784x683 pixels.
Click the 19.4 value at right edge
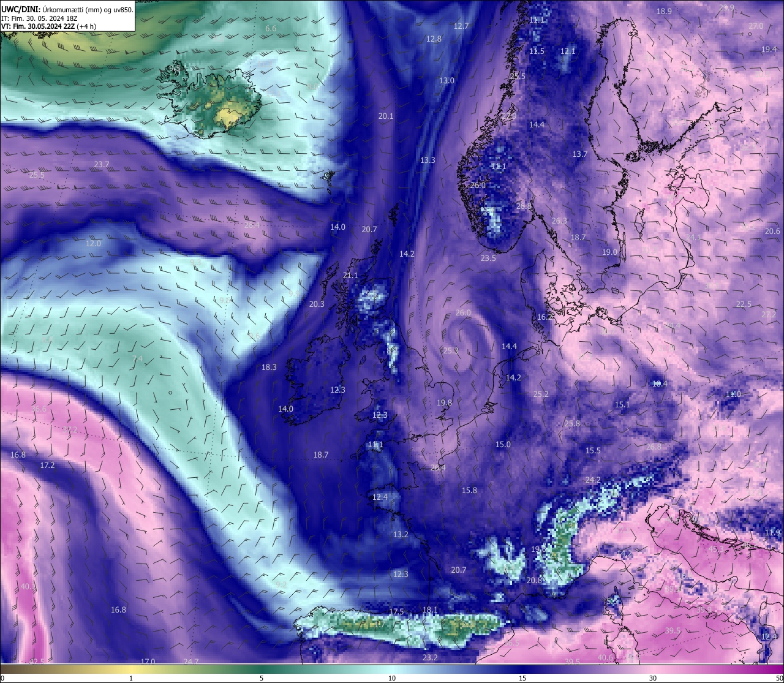pos(769,50)
